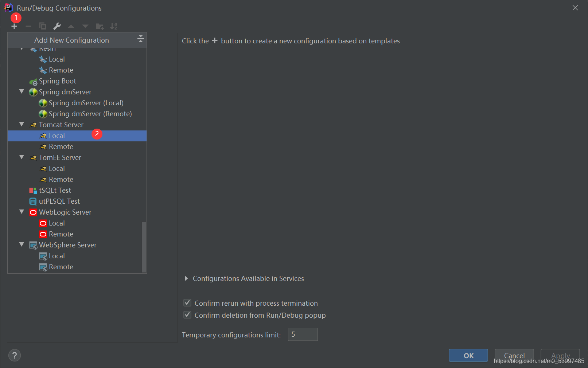Screen dimensions: 588x368
Task: Click the Apply button
Action: coord(560,355)
